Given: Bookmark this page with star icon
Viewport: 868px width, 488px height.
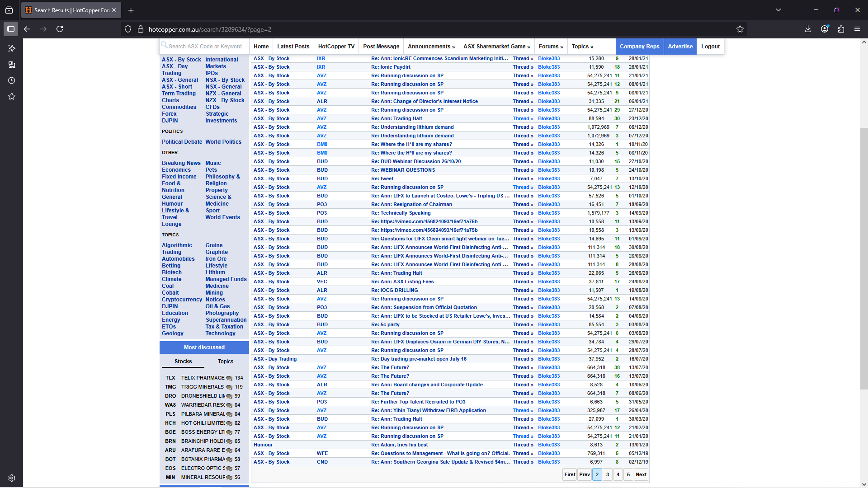Looking at the screenshot, I should pyautogui.click(x=740, y=29).
